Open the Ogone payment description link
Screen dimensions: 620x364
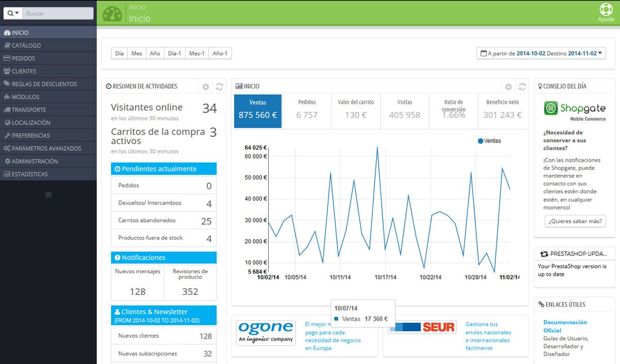click(333, 336)
